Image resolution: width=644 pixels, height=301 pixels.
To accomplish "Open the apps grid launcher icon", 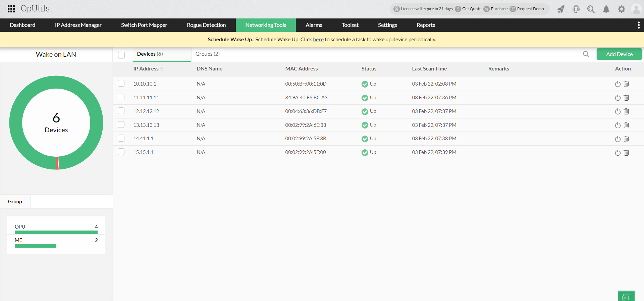I will pyautogui.click(x=11, y=9).
